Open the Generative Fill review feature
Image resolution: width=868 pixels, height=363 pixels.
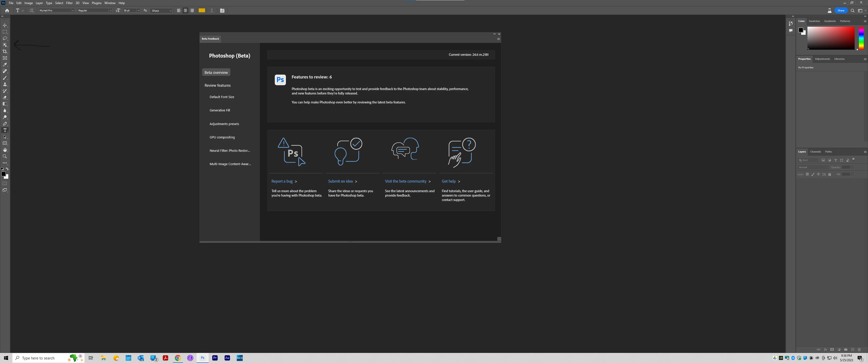(220, 110)
